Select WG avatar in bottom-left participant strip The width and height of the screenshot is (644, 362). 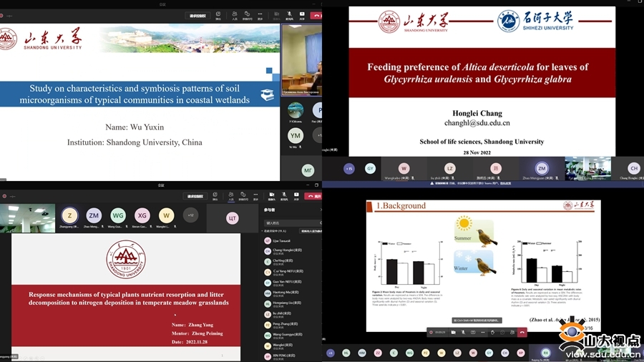pos(118,215)
